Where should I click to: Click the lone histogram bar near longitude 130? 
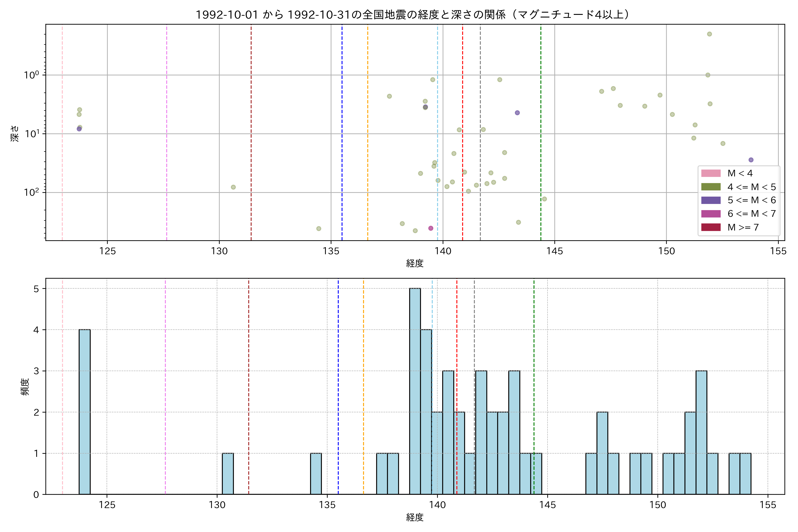(228, 474)
